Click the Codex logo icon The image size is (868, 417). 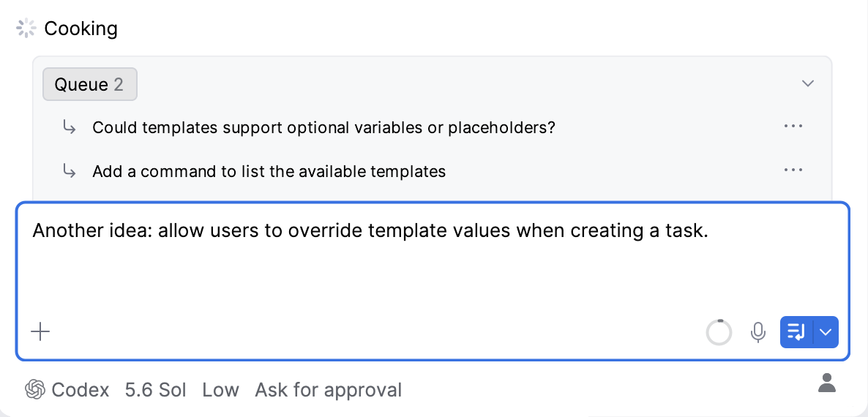[x=35, y=390]
